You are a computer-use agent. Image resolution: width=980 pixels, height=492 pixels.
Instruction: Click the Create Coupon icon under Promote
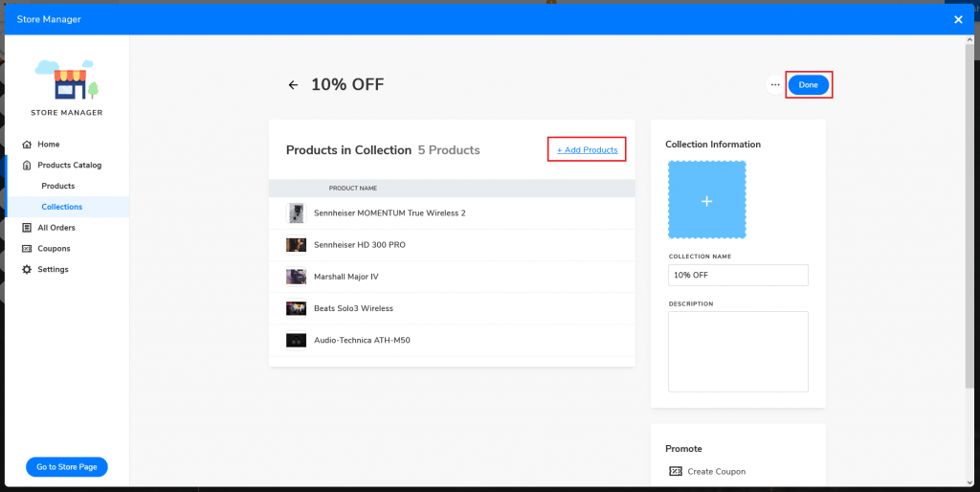click(x=675, y=471)
